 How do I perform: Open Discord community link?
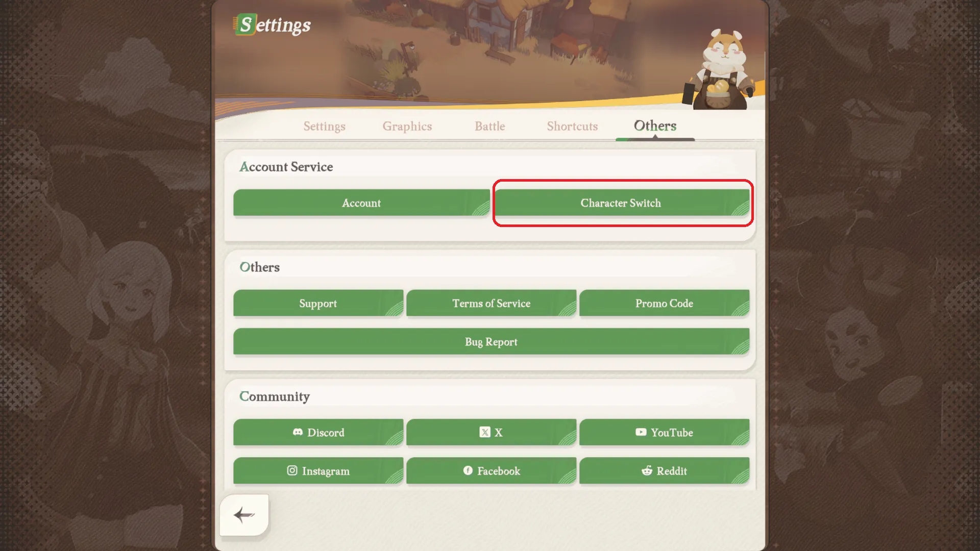pos(318,432)
